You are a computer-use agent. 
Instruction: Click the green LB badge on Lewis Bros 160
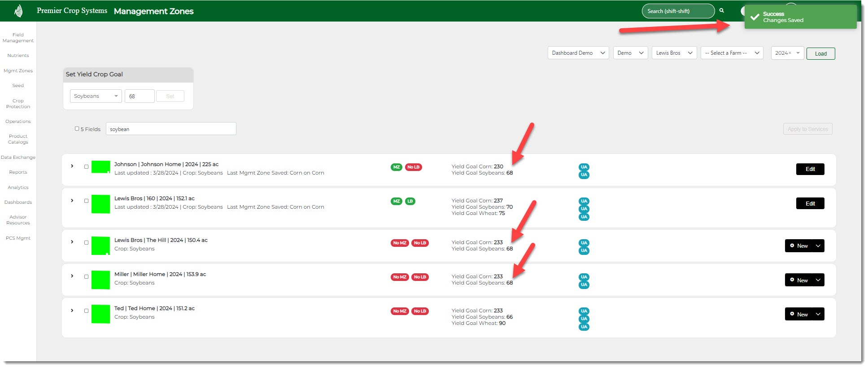pyautogui.click(x=410, y=201)
